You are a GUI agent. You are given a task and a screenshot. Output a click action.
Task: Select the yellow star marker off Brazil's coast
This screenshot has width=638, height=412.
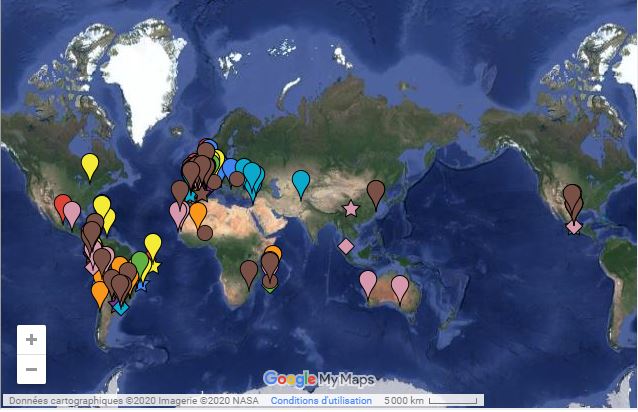point(155,266)
